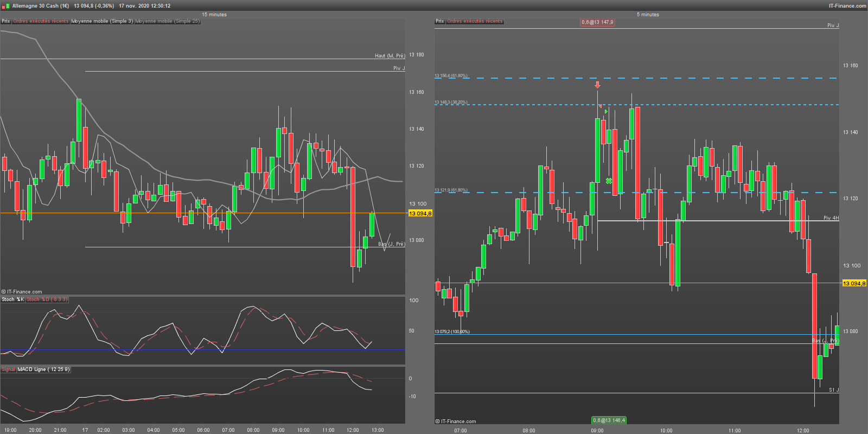Click the MACD Ligne (12 25 9) label
Screen dimensions: 868x434
click(x=43, y=369)
